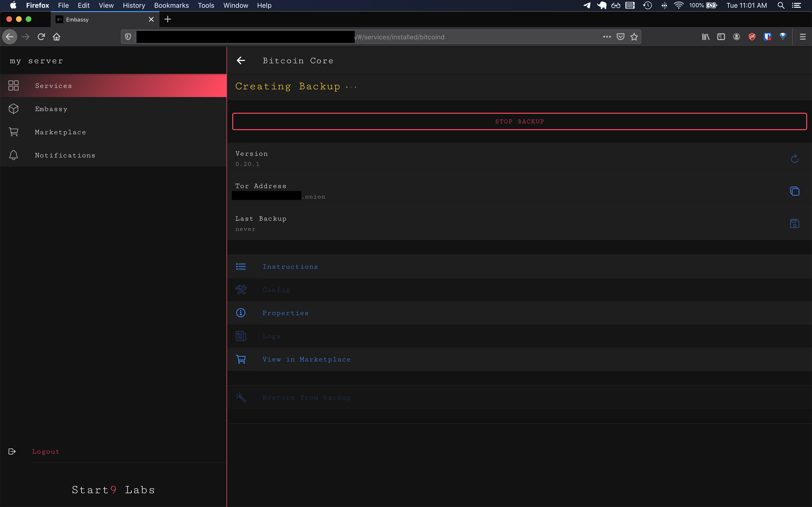Go back using the Bitcoin Core arrow
This screenshot has width=812, height=507.
(x=241, y=61)
